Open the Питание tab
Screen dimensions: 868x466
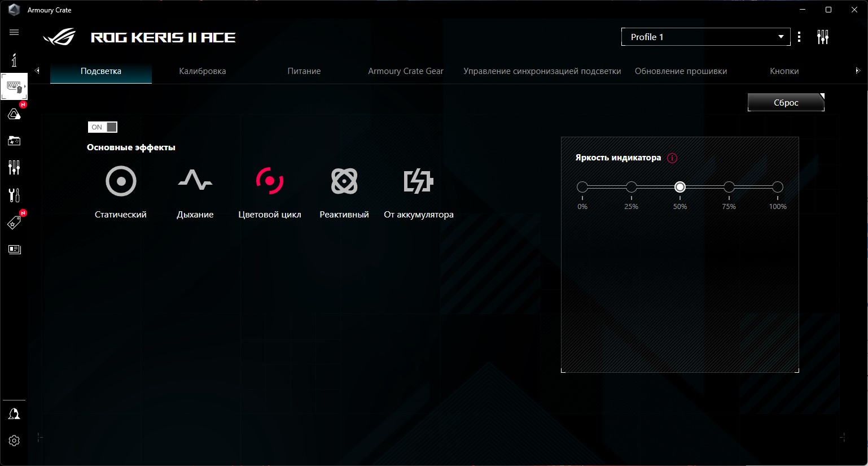click(304, 71)
